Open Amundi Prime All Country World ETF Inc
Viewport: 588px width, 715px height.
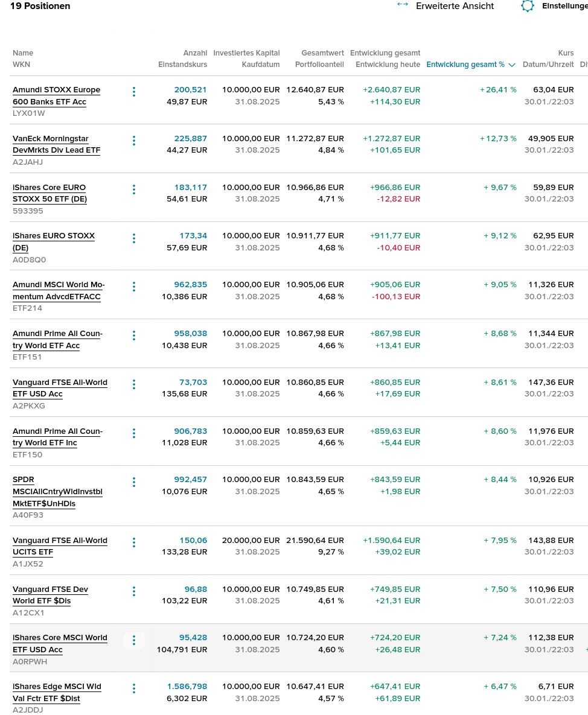(x=57, y=437)
